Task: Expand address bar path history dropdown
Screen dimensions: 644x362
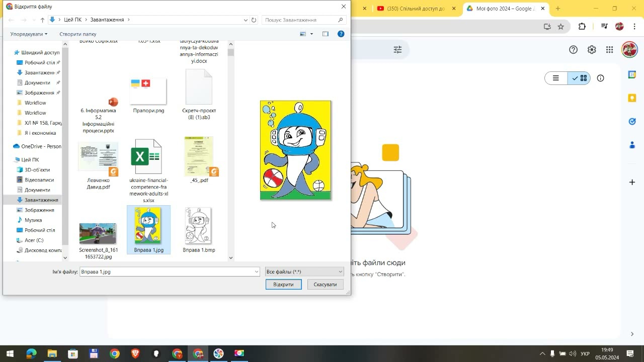Action: click(x=246, y=20)
